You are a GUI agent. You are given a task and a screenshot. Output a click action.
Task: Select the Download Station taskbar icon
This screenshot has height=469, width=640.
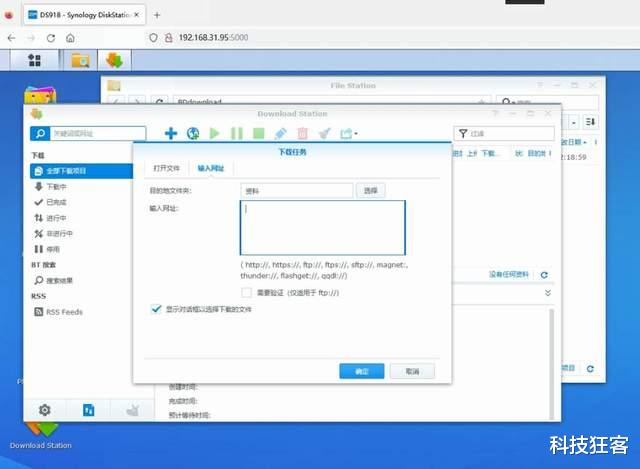pyautogui.click(x=115, y=60)
